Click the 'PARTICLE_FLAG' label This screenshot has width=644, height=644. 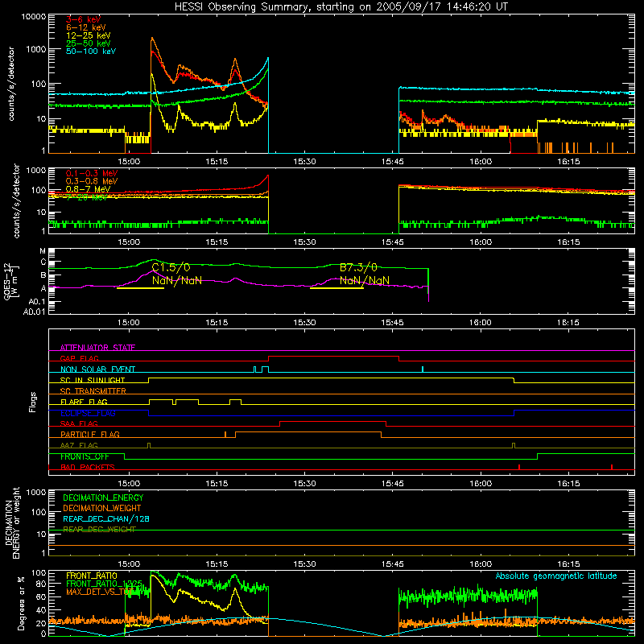[x=90, y=434]
